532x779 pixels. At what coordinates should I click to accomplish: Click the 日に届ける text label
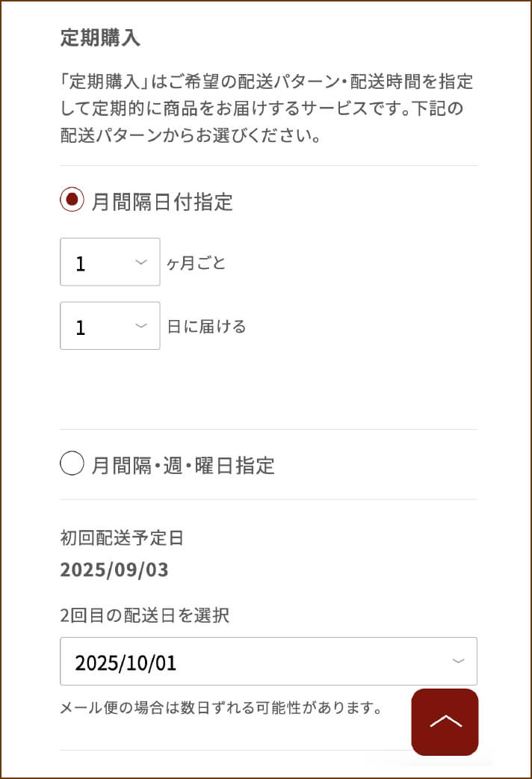(x=206, y=327)
